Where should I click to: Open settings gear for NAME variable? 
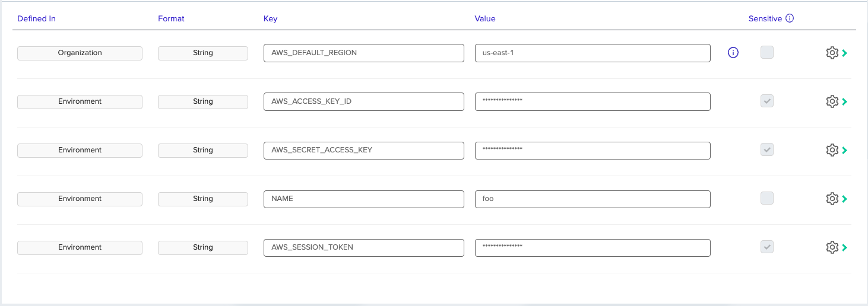coord(832,199)
